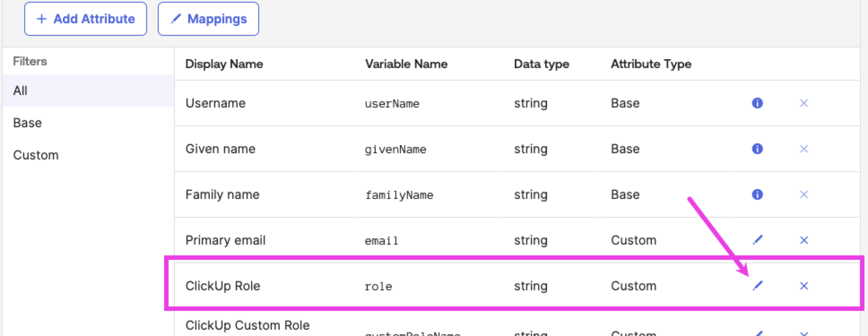868x336 pixels.
Task: Click the X icon on Username row
Action: pyautogui.click(x=804, y=103)
